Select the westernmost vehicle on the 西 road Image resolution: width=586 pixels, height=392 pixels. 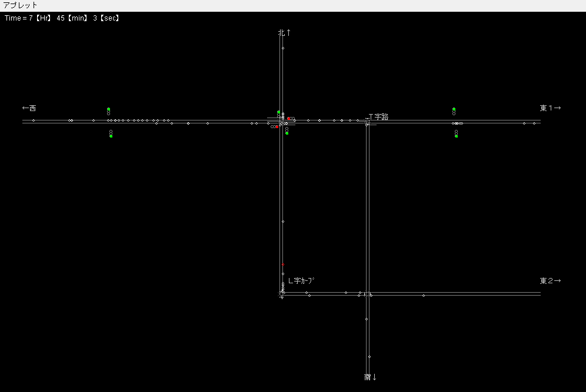(34, 120)
